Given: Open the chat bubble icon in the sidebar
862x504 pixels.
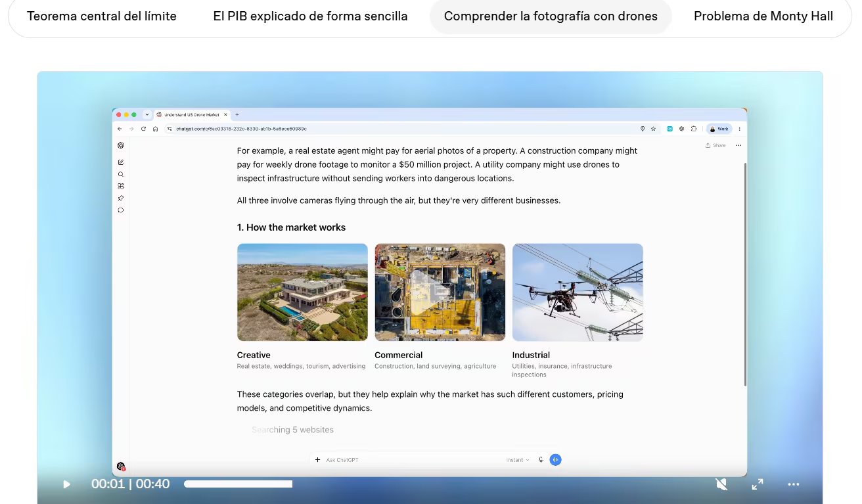Looking at the screenshot, I should click(x=121, y=210).
